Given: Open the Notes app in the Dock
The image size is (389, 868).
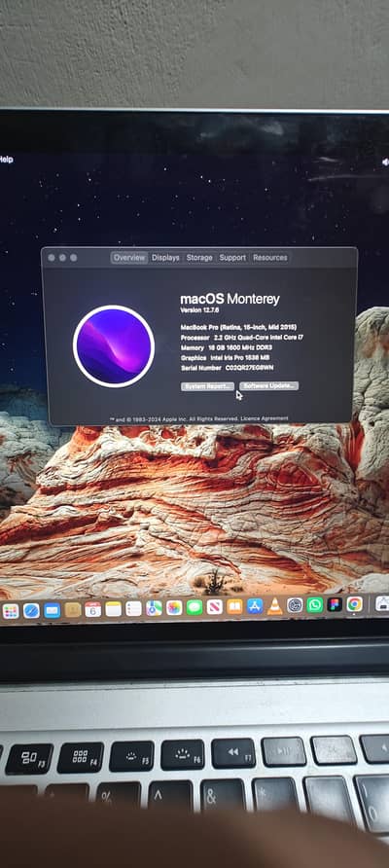Looking at the screenshot, I should coord(113,609).
